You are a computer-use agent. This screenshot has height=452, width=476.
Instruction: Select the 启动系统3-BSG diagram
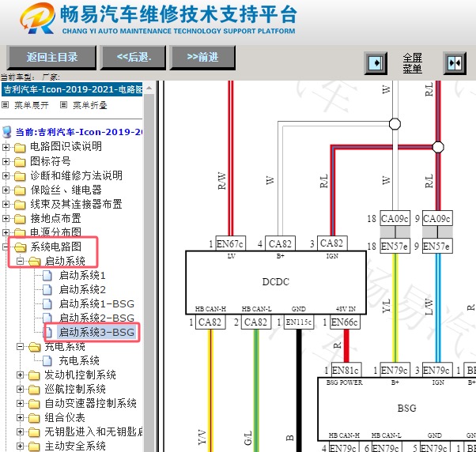[x=96, y=332]
